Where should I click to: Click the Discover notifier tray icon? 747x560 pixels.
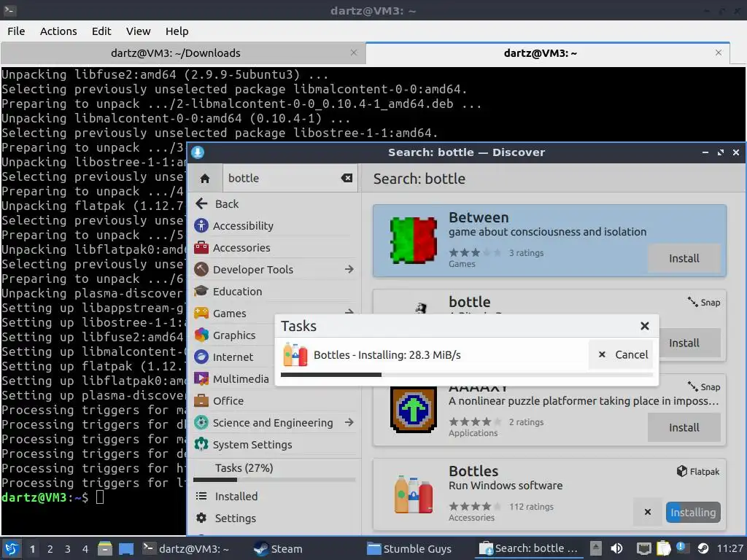click(681, 548)
